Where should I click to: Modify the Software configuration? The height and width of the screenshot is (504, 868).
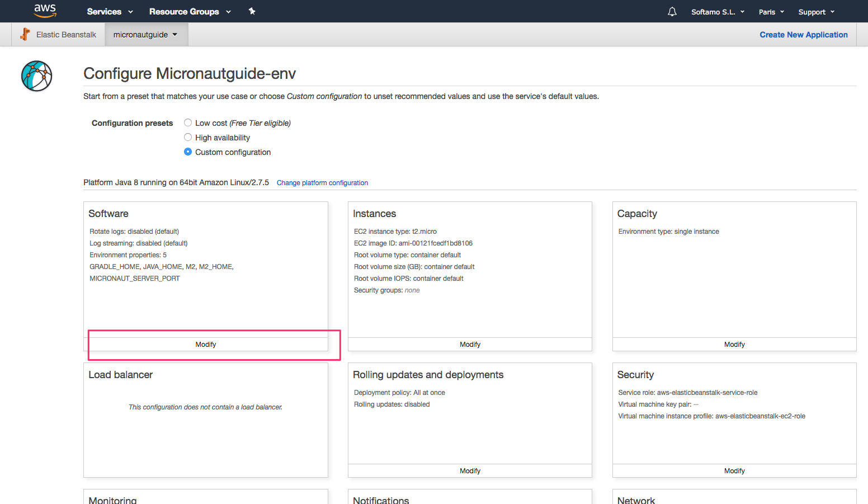click(206, 345)
